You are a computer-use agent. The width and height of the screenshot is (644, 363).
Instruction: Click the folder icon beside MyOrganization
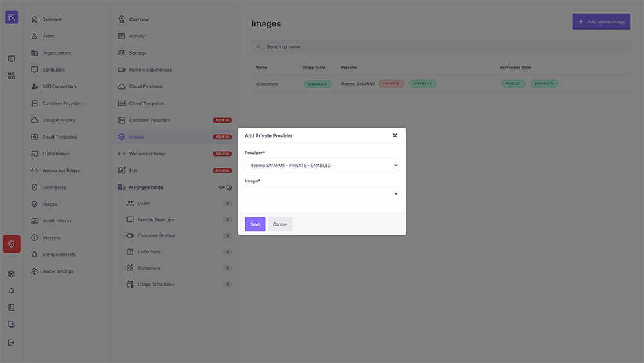coord(229,188)
